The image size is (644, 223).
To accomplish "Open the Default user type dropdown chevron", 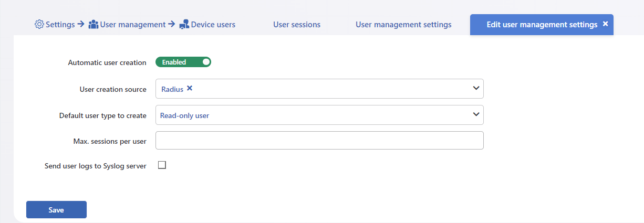I will point(476,114).
